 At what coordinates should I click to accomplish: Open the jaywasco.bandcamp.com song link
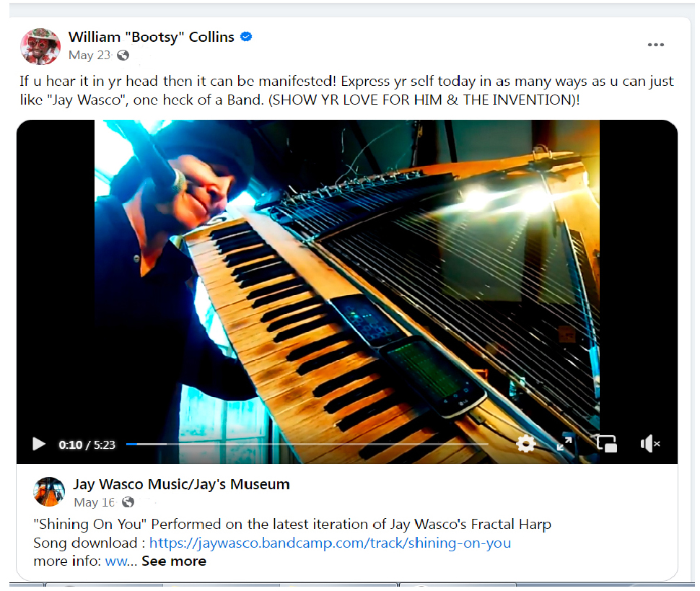330,543
